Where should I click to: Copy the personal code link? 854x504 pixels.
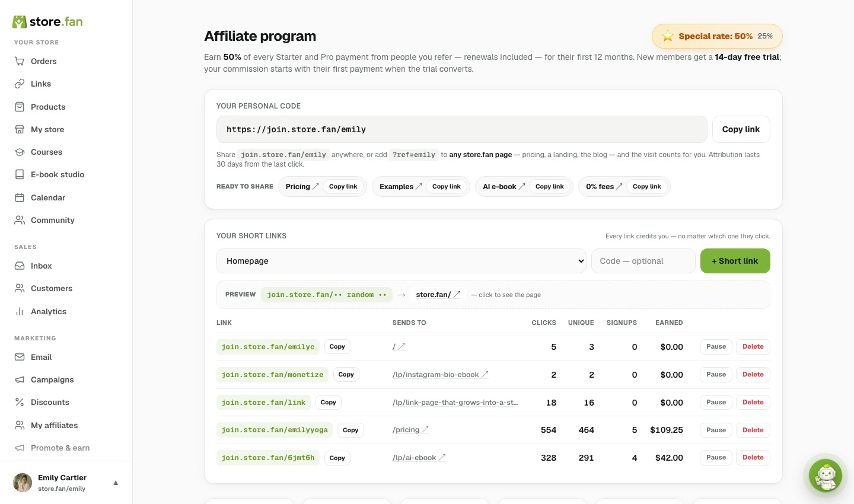(741, 129)
